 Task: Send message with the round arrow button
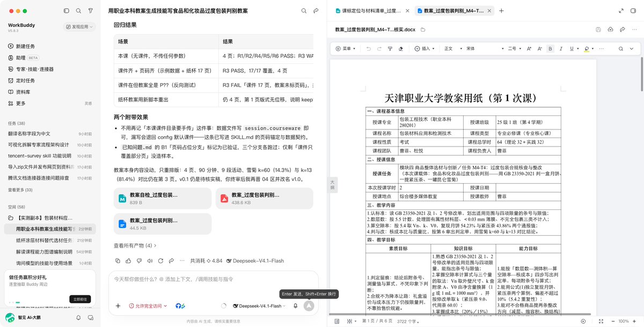tap(309, 306)
